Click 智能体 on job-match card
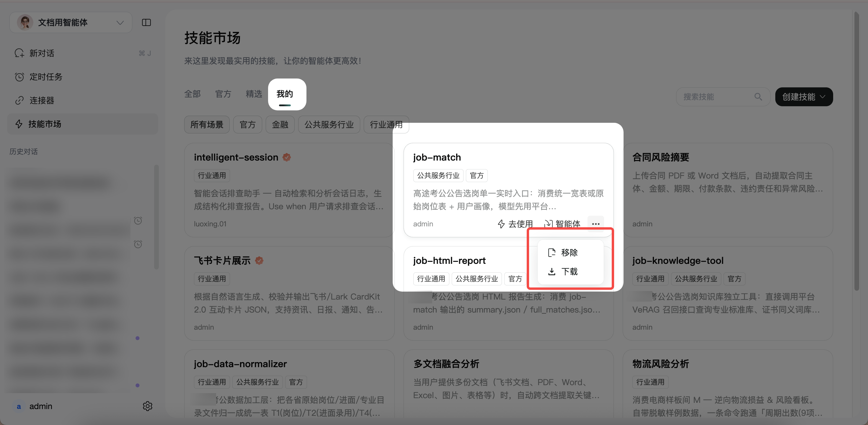This screenshot has height=425, width=868. coord(562,224)
